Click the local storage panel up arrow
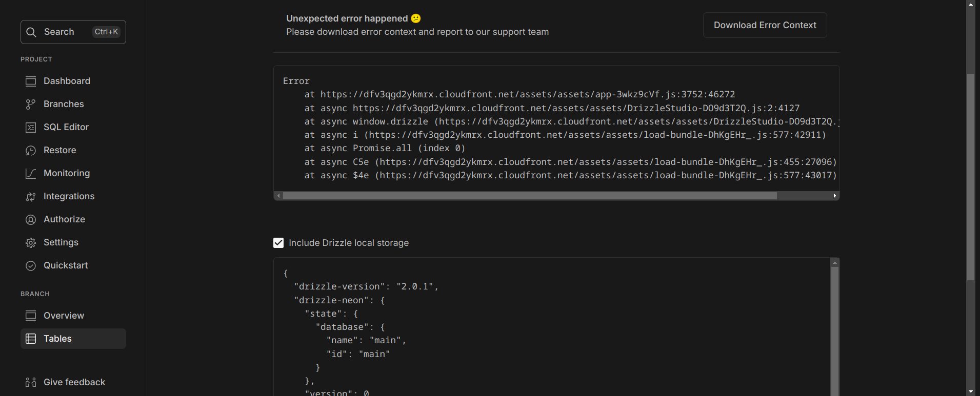Image resolution: width=980 pixels, height=396 pixels. 835,263
